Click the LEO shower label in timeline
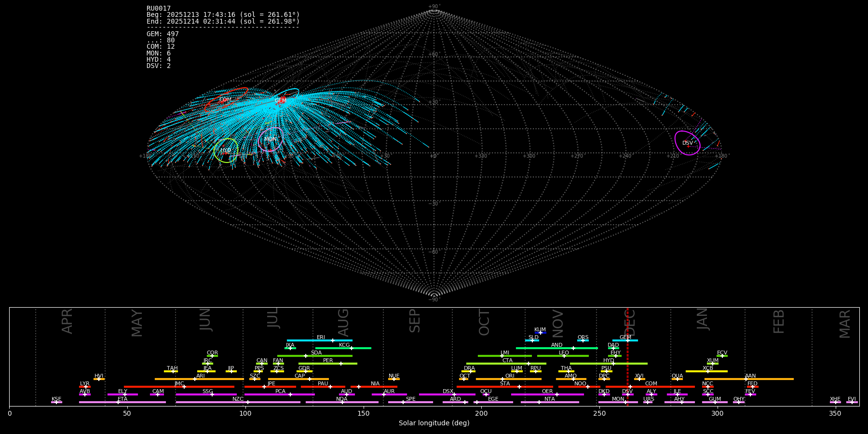Image resolution: width=868 pixels, height=434 pixels. pyautogui.click(x=564, y=353)
